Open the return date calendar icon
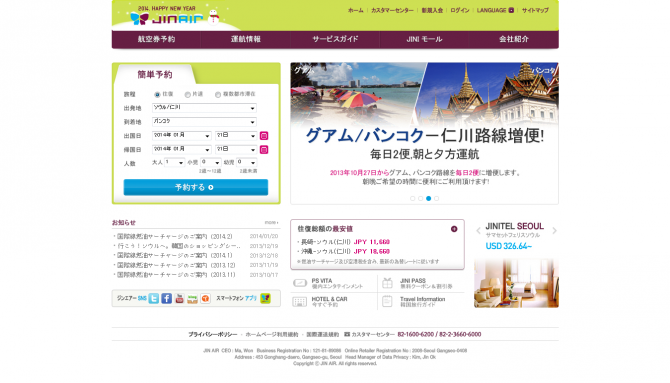This screenshot has width=670, height=383. tap(264, 150)
